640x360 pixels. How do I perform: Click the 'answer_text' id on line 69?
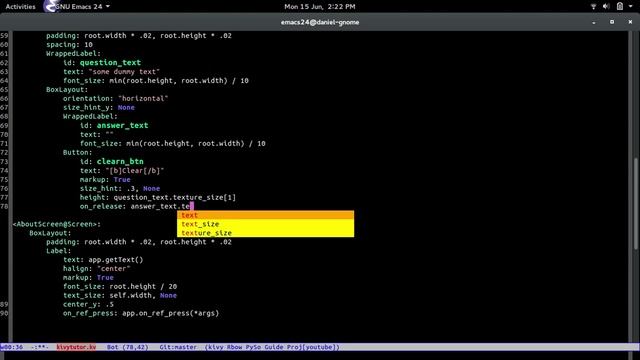pyautogui.click(x=122, y=125)
